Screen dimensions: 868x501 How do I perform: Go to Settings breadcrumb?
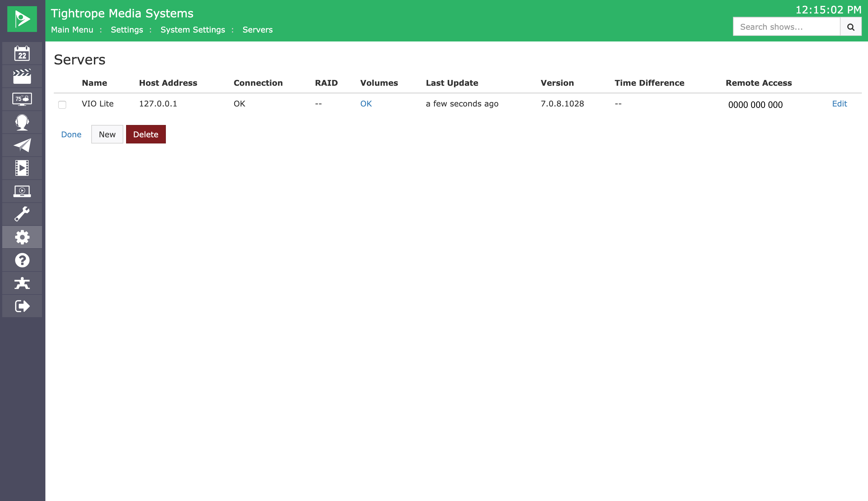pos(127,30)
